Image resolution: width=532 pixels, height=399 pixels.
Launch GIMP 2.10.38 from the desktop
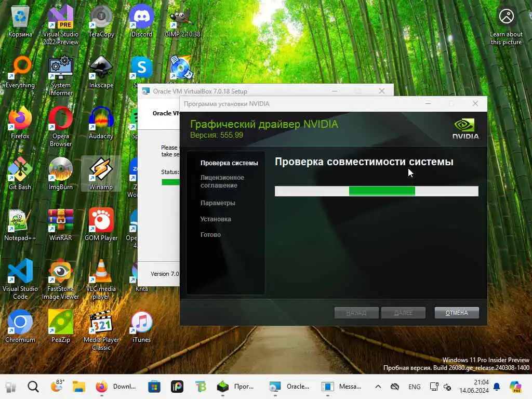(182, 22)
